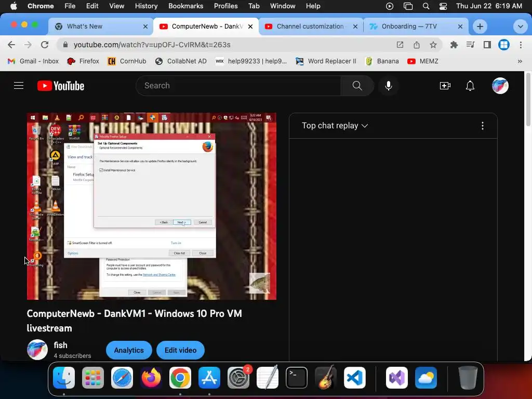532x399 pixels.
Task: Open the fish channel name link
Action: pyautogui.click(x=60, y=345)
